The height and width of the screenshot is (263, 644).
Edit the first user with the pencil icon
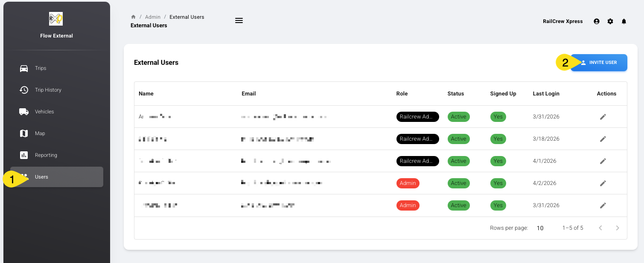pyautogui.click(x=603, y=116)
